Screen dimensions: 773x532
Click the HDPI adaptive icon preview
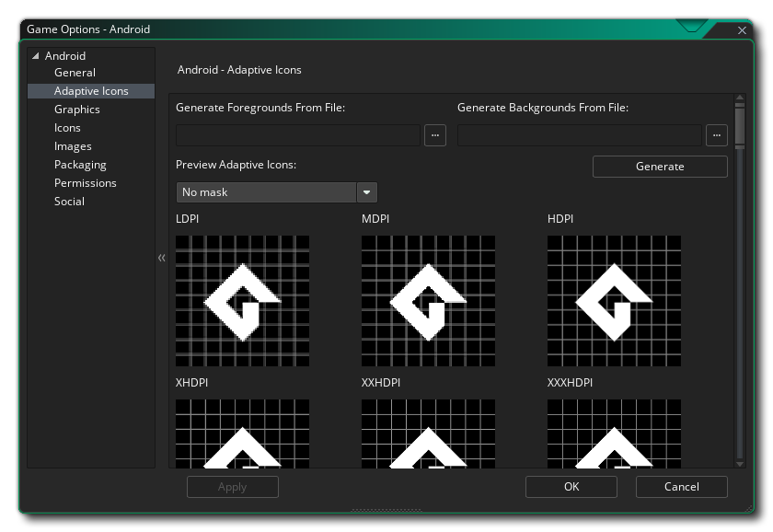click(x=614, y=301)
